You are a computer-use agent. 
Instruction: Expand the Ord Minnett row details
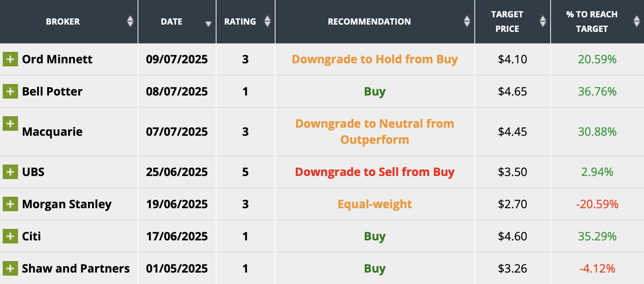[10, 59]
